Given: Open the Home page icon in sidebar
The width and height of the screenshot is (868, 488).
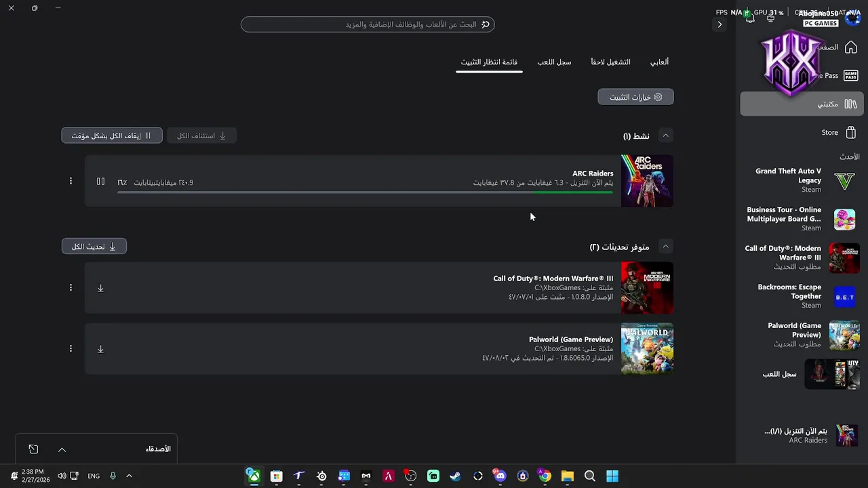Looking at the screenshot, I should [x=850, y=47].
